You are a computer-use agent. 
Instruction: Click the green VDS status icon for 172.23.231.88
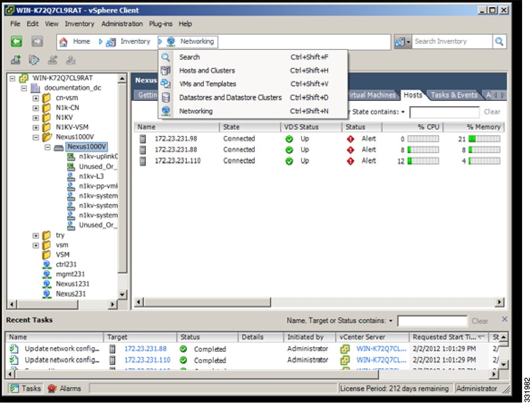click(289, 150)
